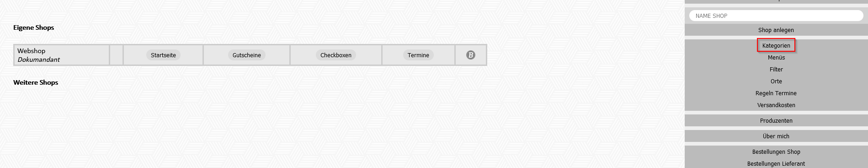This screenshot has height=168, width=868.
Task: Open Regeln Termine settings
Action: (776, 93)
